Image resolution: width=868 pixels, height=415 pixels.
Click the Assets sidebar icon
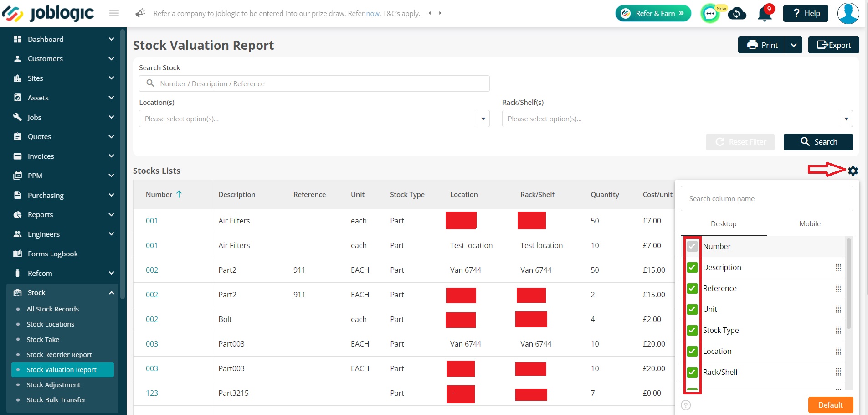[18, 98]
